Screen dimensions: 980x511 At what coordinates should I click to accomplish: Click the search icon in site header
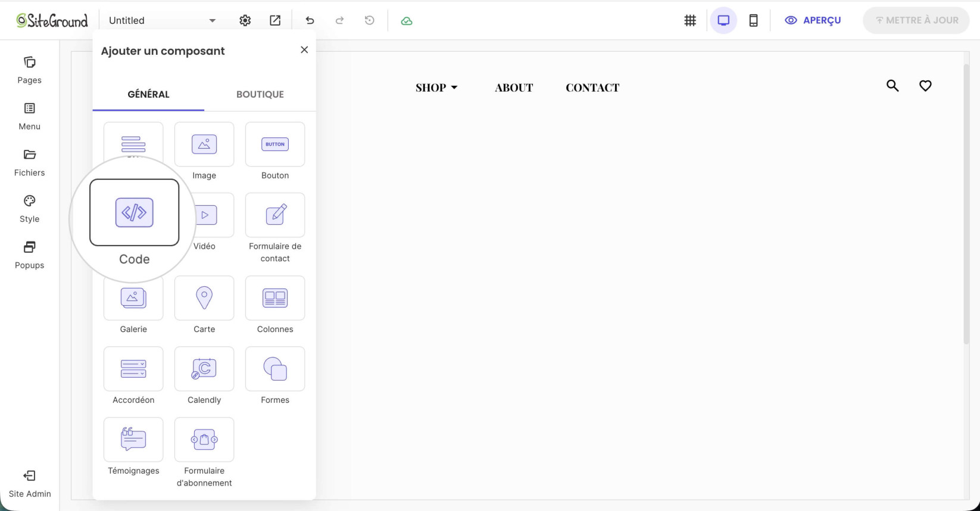pyautogui.click(x=892, y=86)
